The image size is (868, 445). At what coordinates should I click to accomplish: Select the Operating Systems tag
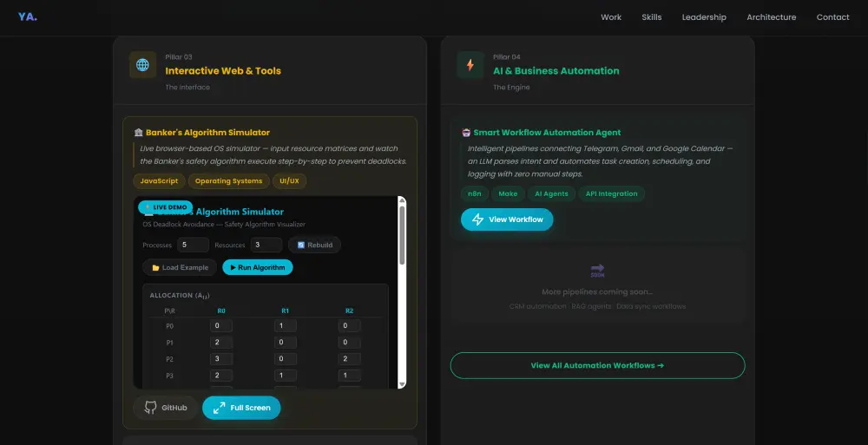(x=228, y=181)
